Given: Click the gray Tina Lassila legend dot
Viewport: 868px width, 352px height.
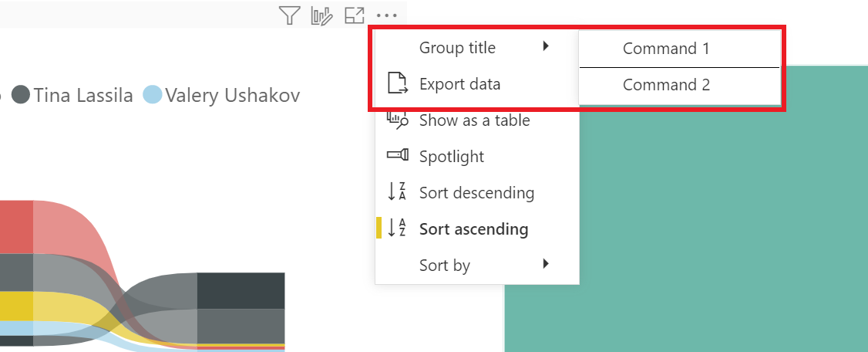Looking at the screenshot, I should point(21,95).
